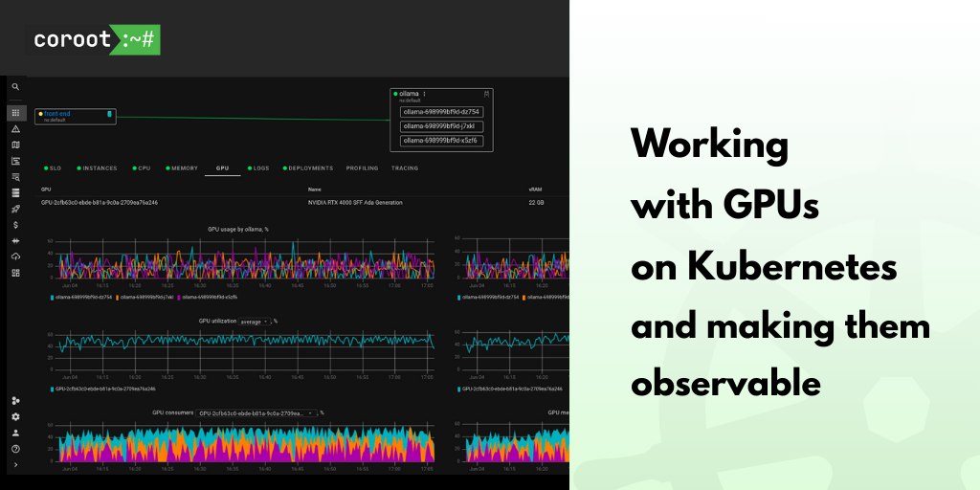
Task: Toggle GPU-2cfb63c0 legend under GPU utilization chart
Action: coord(103,389)
